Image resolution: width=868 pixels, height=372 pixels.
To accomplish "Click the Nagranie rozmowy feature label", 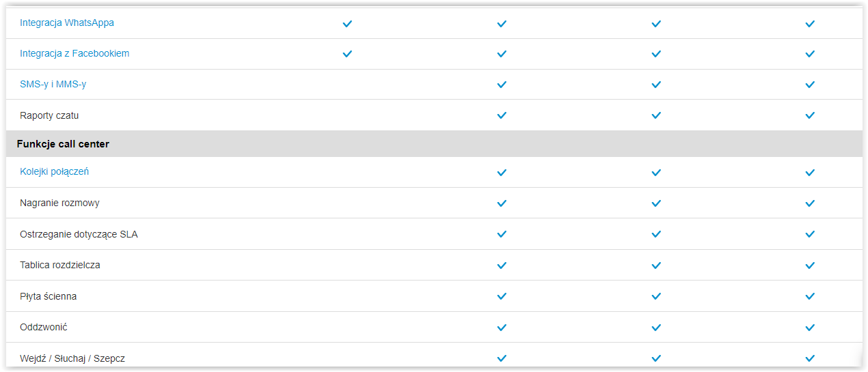I will click(x=60, y=203).
